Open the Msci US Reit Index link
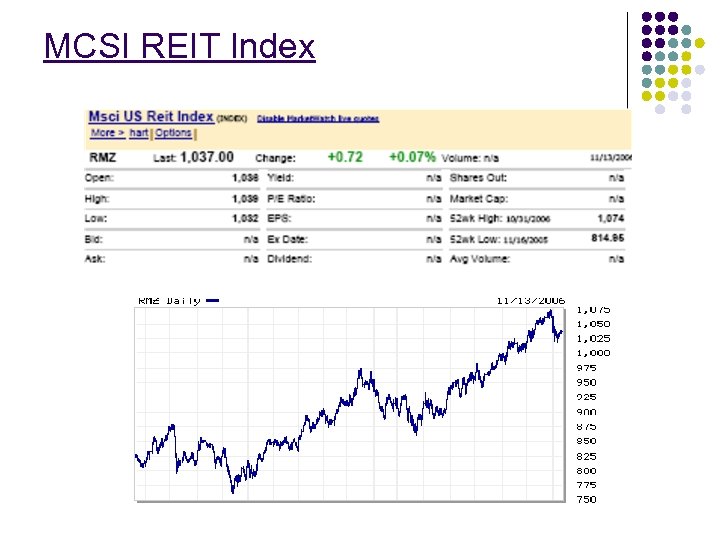Image resolution: width=720 pixels, height=540 pixels. pyautogui.click(x=151, y=117)
